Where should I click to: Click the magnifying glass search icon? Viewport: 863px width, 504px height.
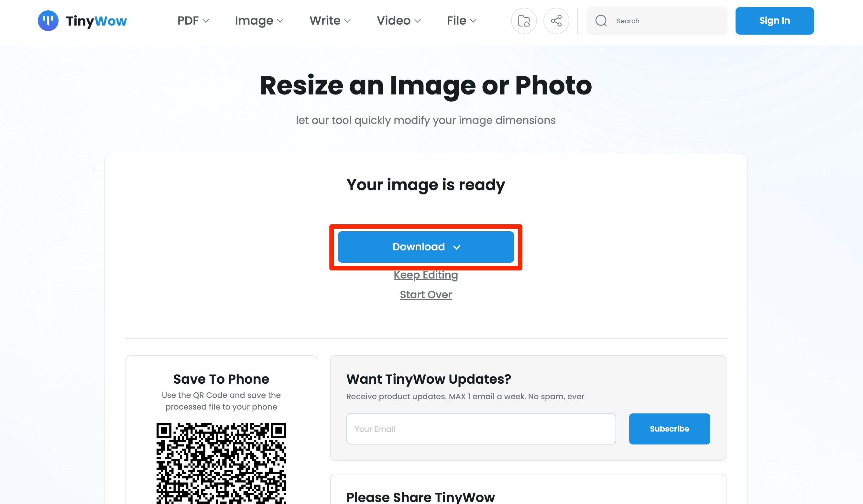point(601,21)
